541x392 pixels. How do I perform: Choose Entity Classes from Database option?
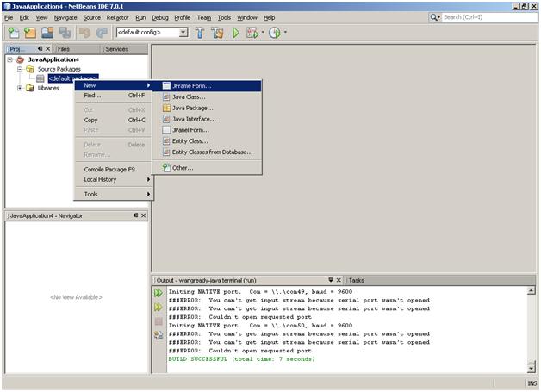pyautogui.click(x=207, y=152)
